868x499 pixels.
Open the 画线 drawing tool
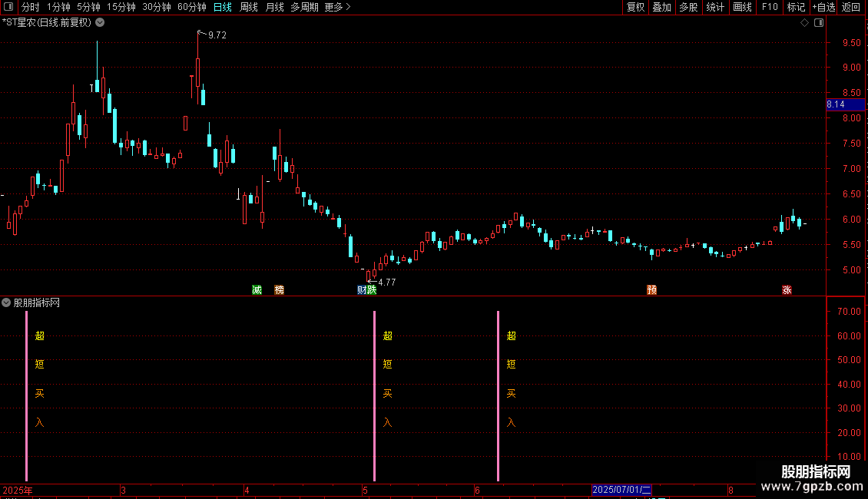742,7
